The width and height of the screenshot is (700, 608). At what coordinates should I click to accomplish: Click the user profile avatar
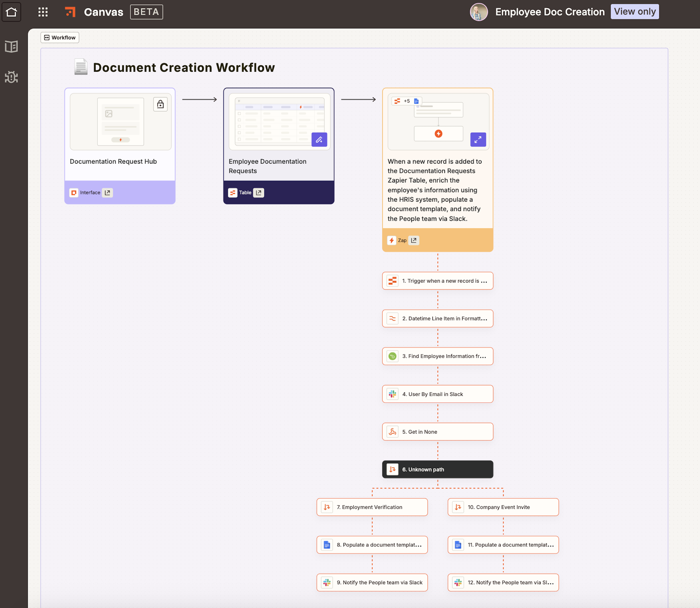point(478,12)
